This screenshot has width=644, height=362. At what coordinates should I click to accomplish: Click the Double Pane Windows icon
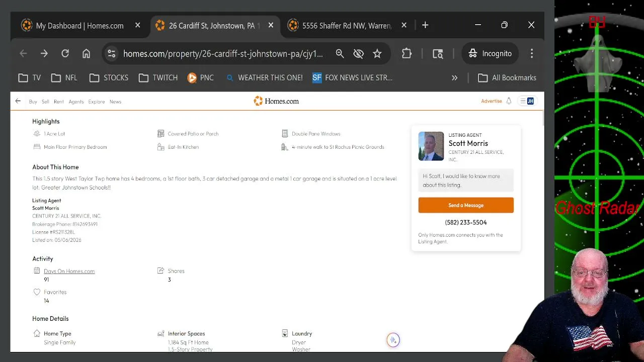coord(285,134)
